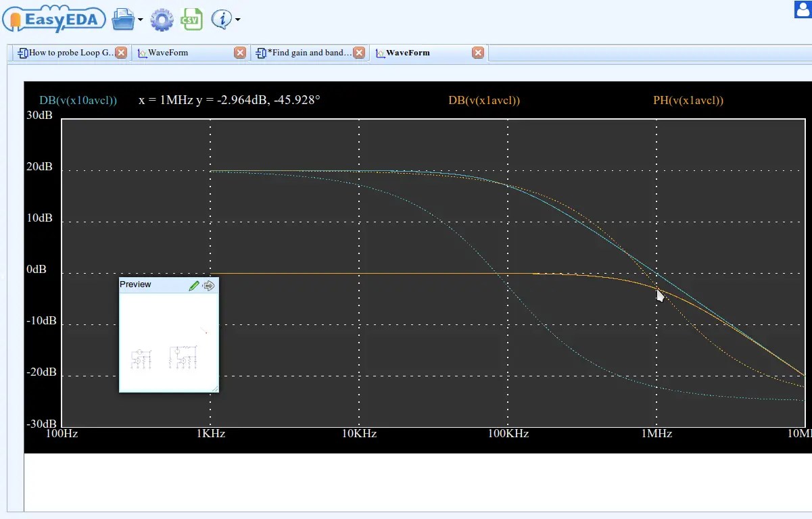Toggle the PH(v(x1avcl)) trace legend

pyautogui.click(x=688, y=100)
